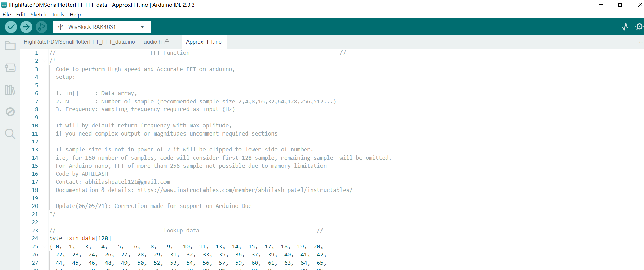Start debugging with the Debug icon
Image resolution: width=644 pixels, height=270 pixels.
[x=41, y=27]
